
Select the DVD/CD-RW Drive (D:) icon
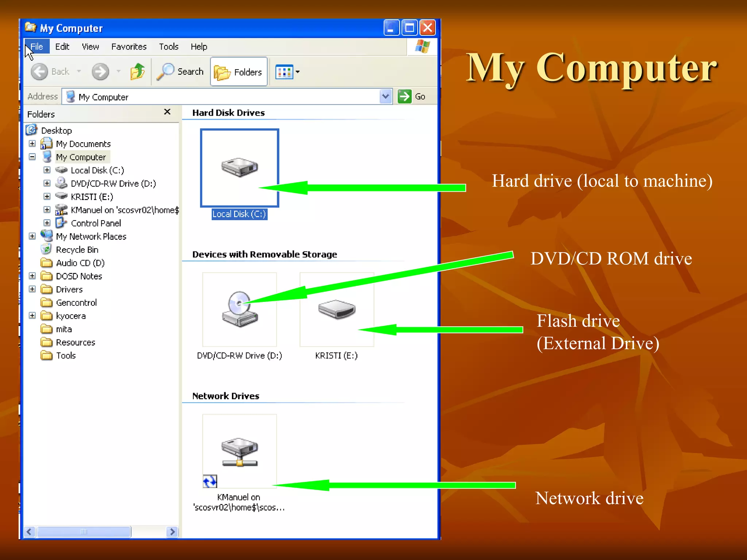coord(240,310)
